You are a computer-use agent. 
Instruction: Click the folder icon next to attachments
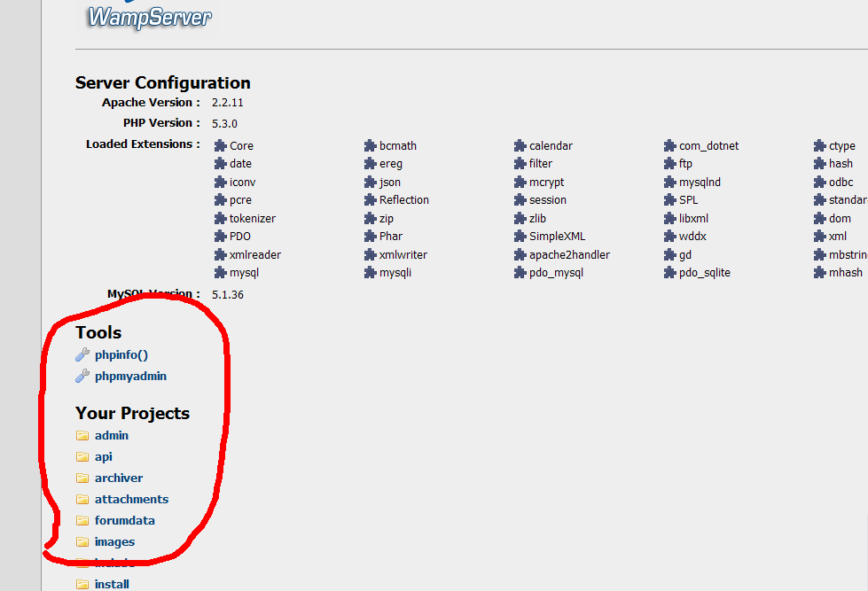coord(82,499)
